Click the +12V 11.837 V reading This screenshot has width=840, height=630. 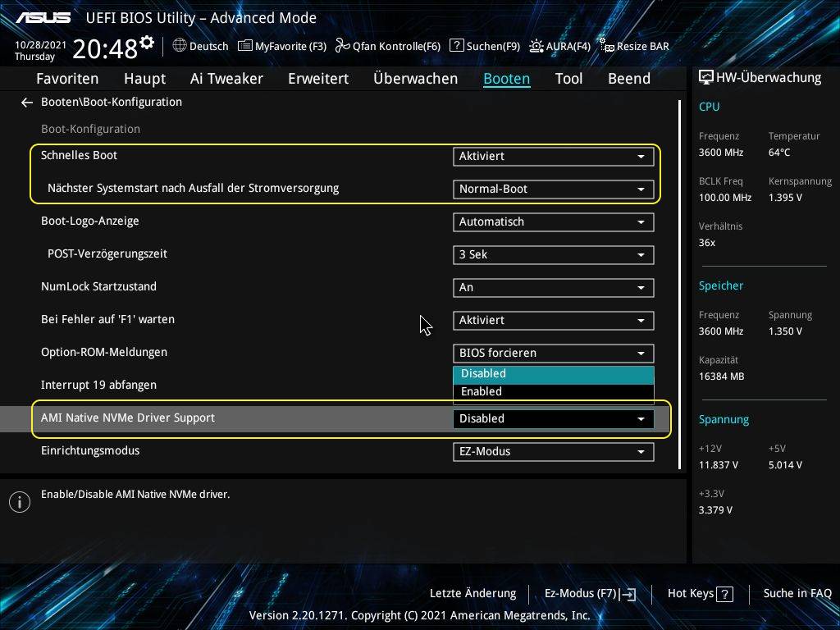pos(719,466)
